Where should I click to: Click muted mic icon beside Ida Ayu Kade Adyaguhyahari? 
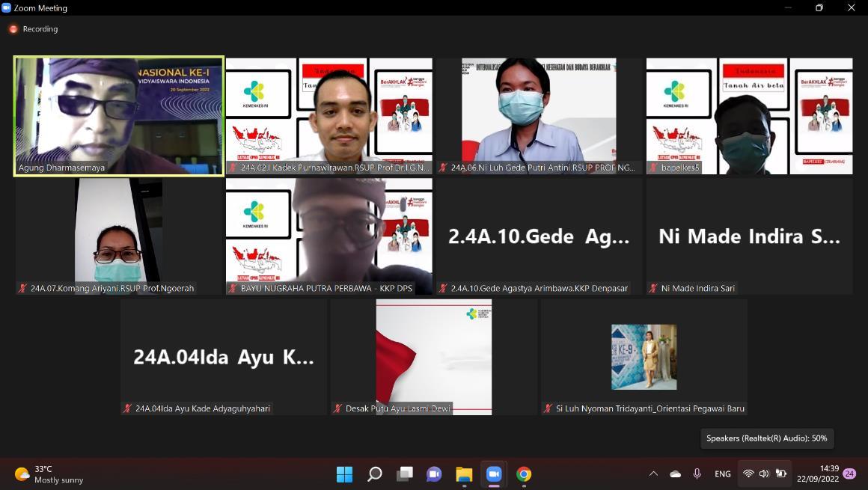127,408
